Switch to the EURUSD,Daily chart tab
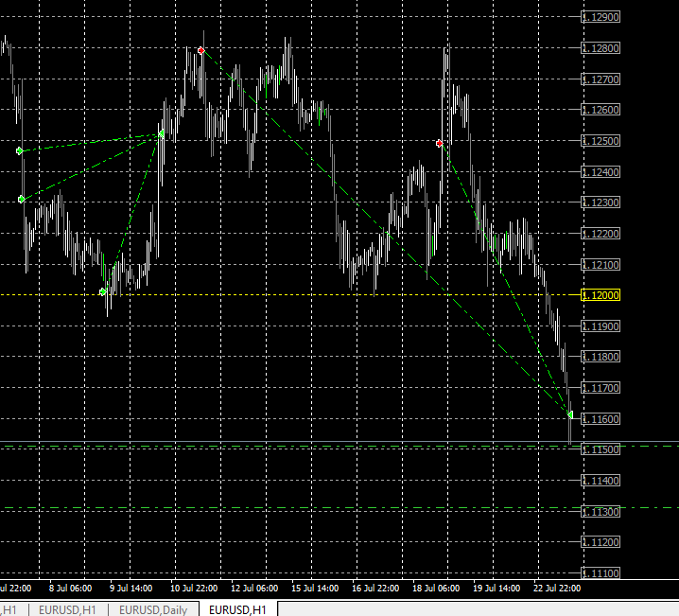This screenshot has height=616, width=679. tap(153, 609)
